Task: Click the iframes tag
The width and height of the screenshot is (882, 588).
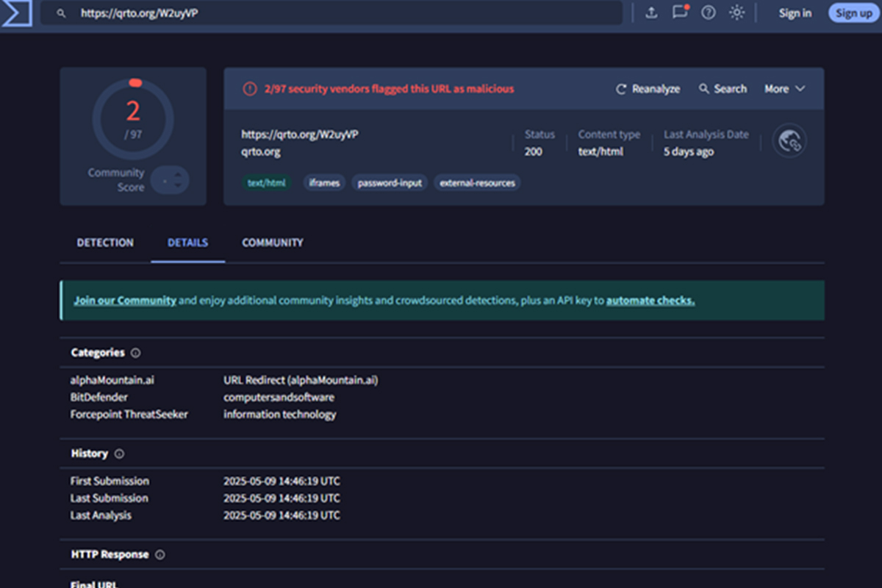Action: [x=324, y=183]
